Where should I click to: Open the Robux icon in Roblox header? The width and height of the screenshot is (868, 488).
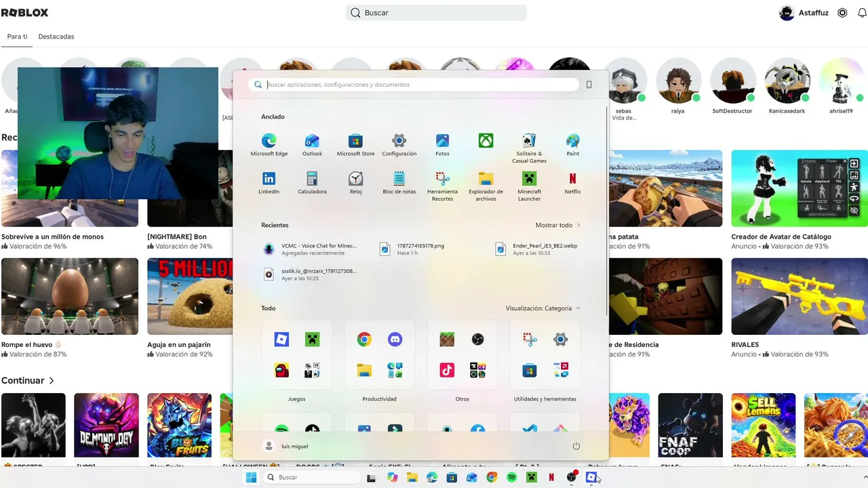pyautogui.click(x=842, y=13)
